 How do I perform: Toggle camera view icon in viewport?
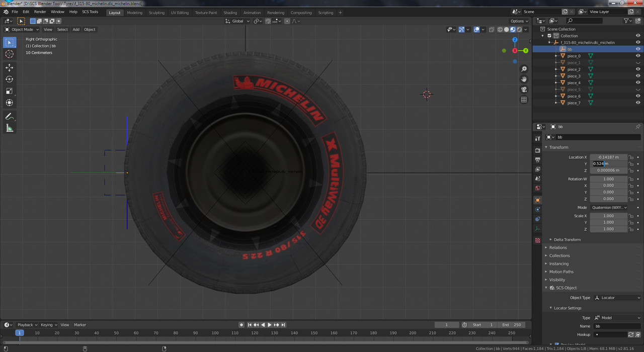(524, 90)
